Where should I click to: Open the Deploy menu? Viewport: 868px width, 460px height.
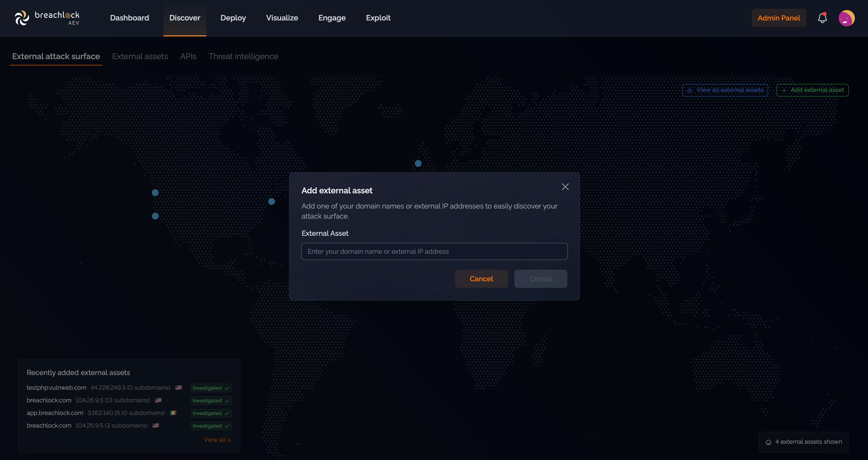click(x=233, y=18)
